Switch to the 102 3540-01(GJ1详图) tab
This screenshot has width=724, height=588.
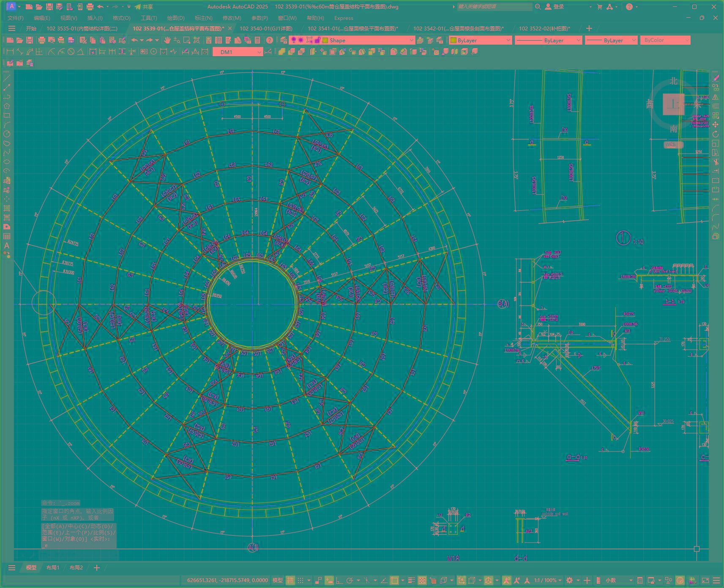(x=266, y=28)
